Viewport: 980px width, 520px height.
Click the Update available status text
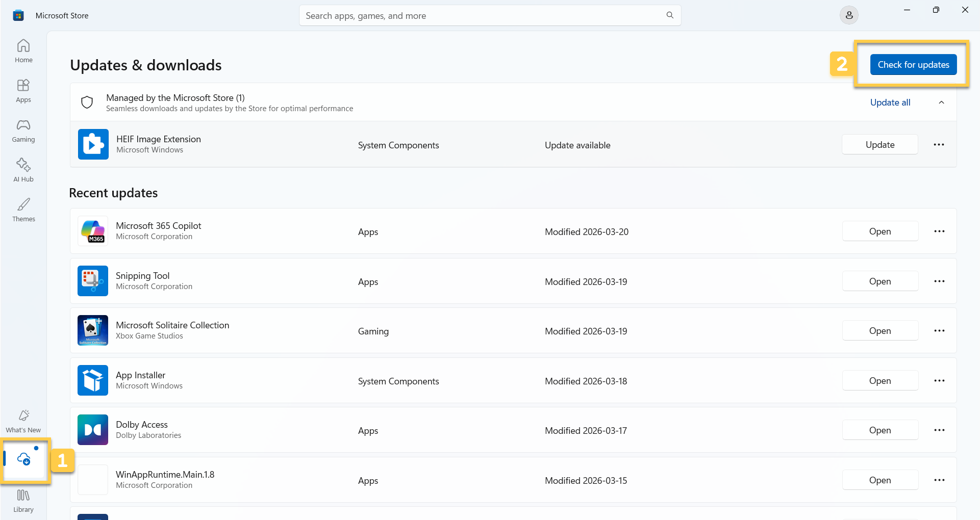[x=577, y=145]
